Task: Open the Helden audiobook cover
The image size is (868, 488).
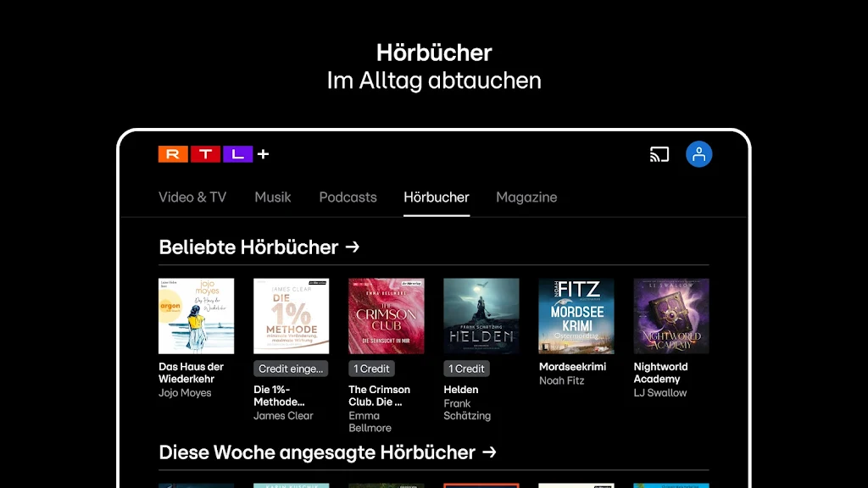Action: pyautogui.click(x=481, y=316)
